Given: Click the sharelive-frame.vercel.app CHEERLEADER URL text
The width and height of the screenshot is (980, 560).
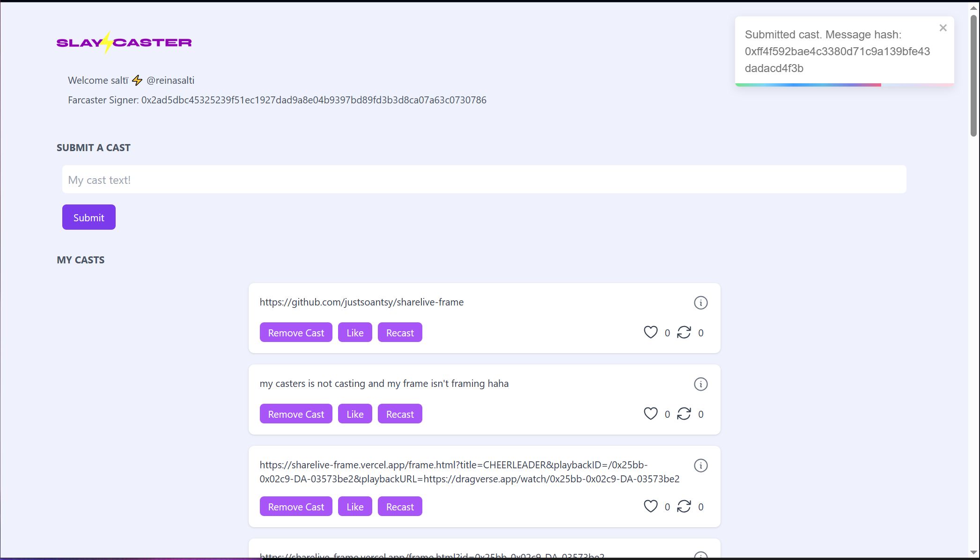Looking at the screenshot, I should [x=470, y=472].
